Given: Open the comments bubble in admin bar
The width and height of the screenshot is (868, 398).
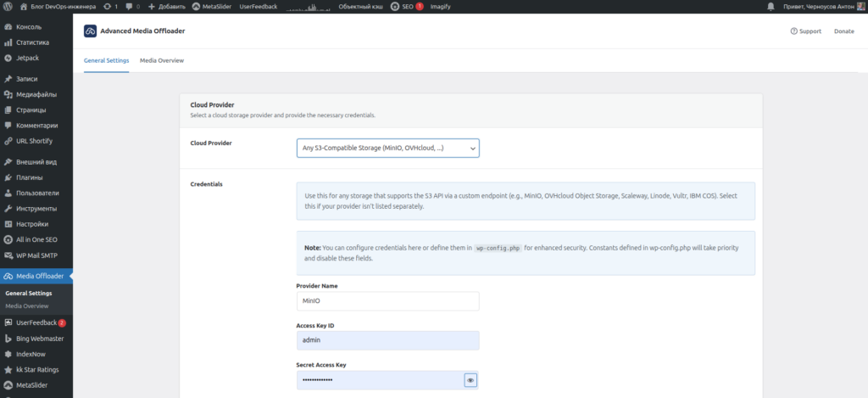Looking at the screenshot, I should [133, 7].
